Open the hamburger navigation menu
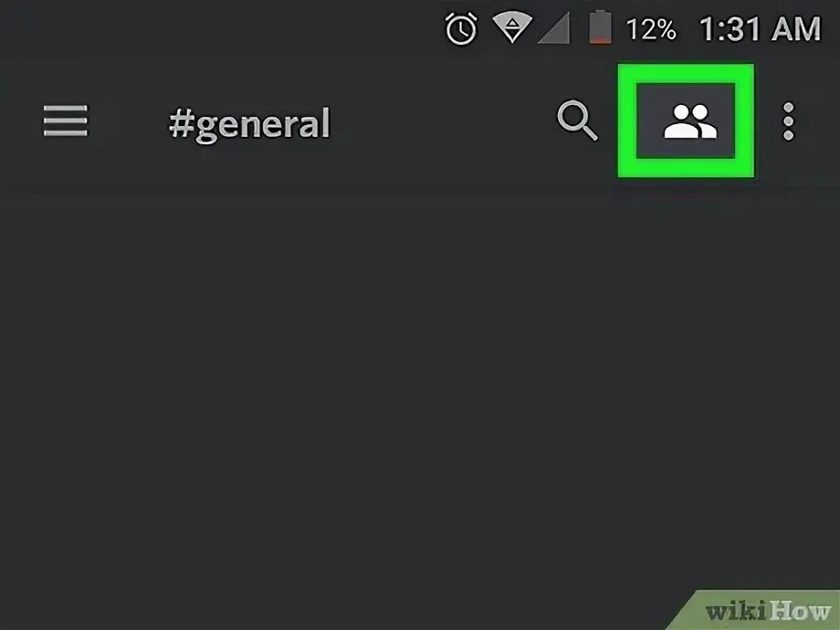 (x=66, y=121)
